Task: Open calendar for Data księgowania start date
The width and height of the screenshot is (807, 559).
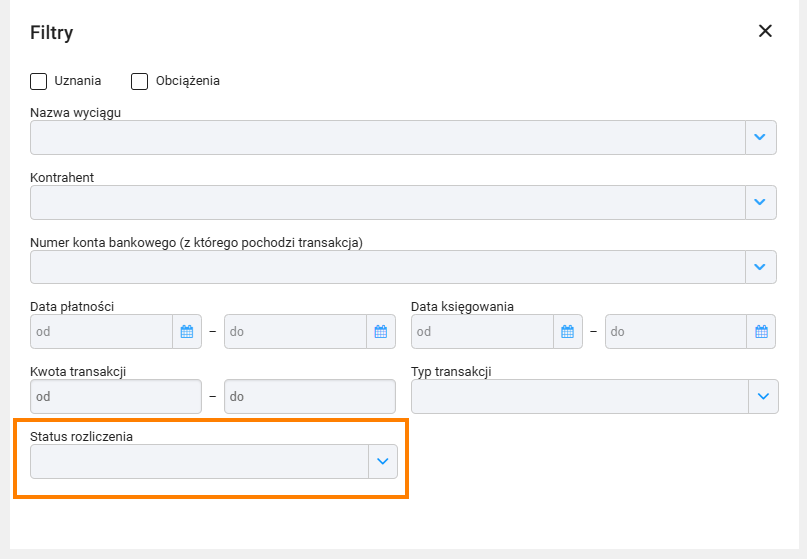Action: coord(568,331)
